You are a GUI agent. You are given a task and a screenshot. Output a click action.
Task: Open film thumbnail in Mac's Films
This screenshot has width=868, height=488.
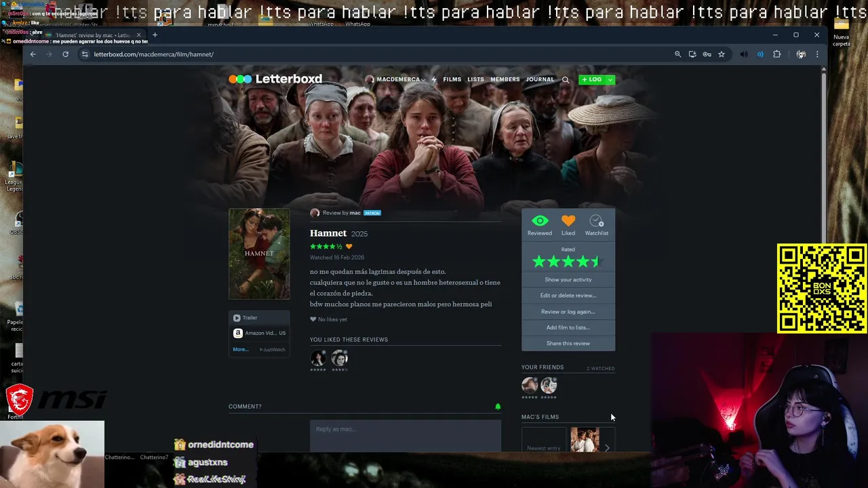click(x=585, y=439)
